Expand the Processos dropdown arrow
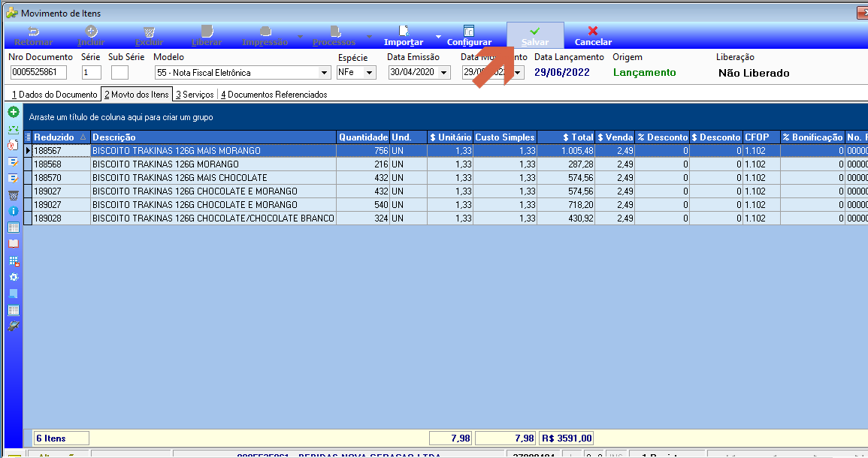Image resolution: width=868 pixels, height=458 pixels. (x=369, y=37)
